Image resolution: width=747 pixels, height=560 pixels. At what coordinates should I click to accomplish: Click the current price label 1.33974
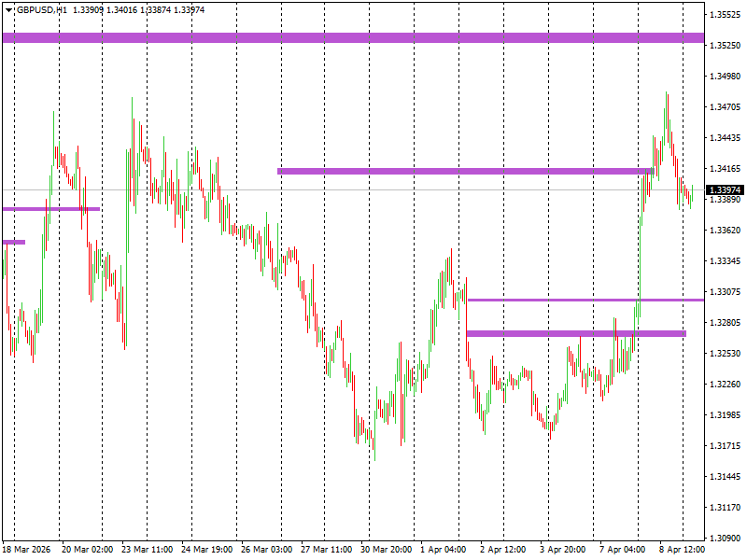tap(725, 190)
